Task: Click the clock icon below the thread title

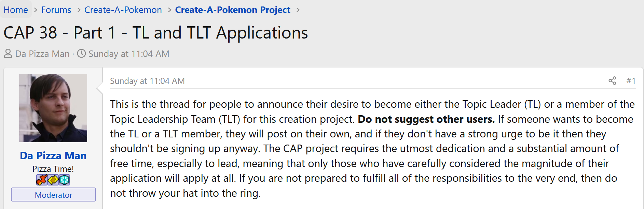Action: pyautogui.click(x=81, y=54)
